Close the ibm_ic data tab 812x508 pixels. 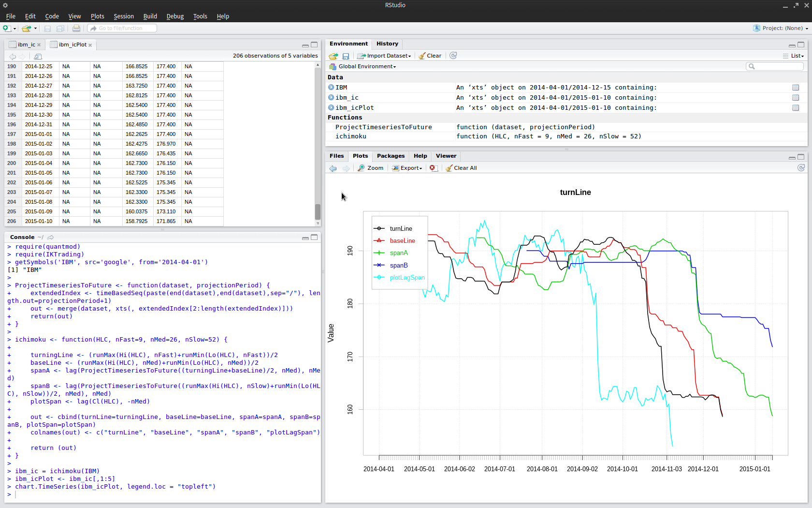39,45
